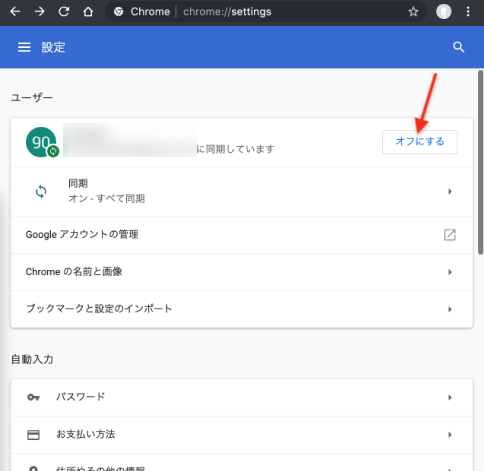Open Google アカウントの管理
Screen dimensions: 484x471
242,235
